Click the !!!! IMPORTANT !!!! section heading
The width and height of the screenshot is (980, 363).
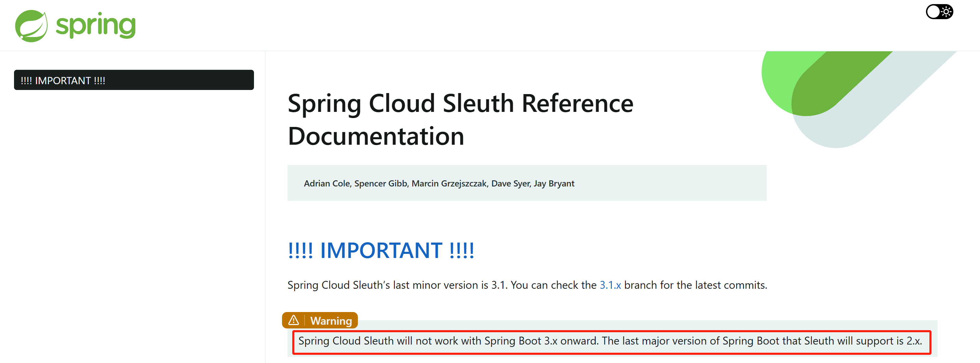pos(381,250)
